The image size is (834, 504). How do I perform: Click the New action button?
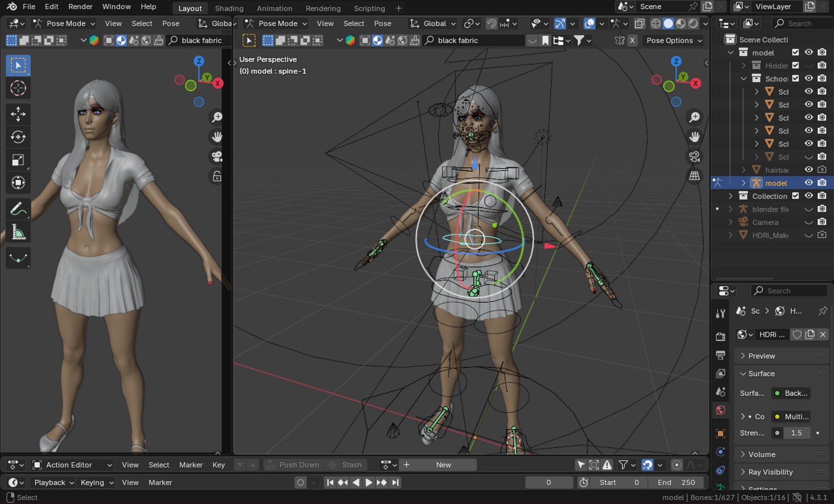click(x=443, y=465)
